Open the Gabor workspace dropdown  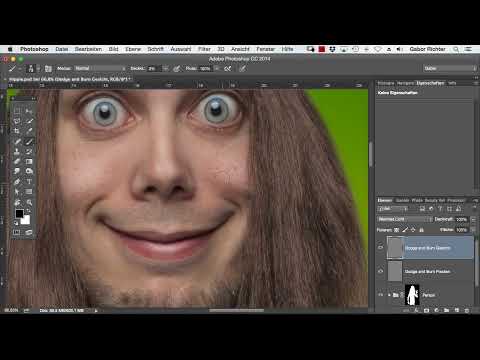click(450, 68)
